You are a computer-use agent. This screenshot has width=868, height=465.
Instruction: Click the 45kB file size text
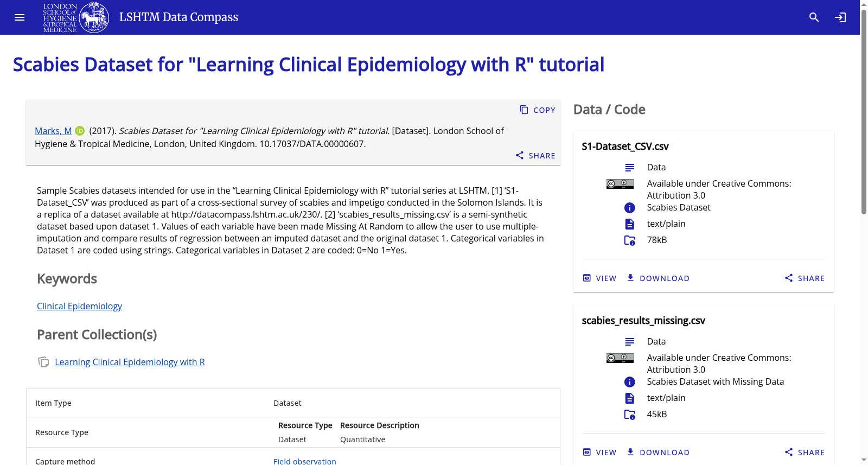pyautogui.click(x=657, y=414)
